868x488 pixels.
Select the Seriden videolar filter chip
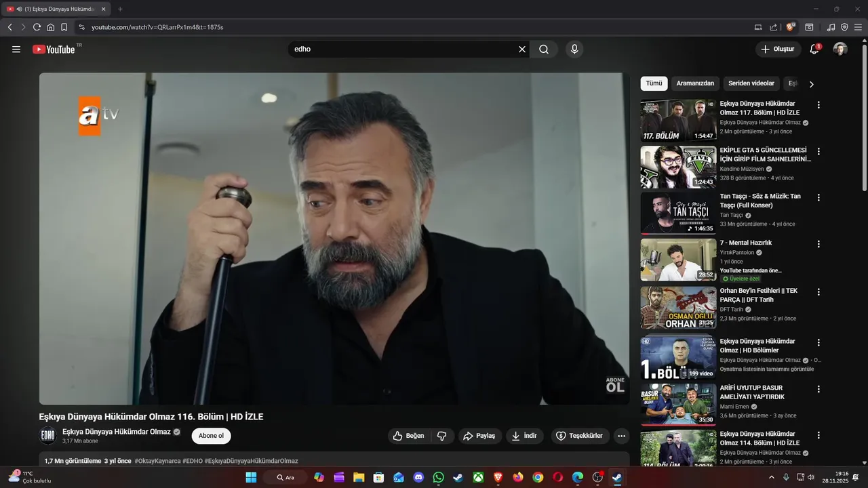coord(751,83)
